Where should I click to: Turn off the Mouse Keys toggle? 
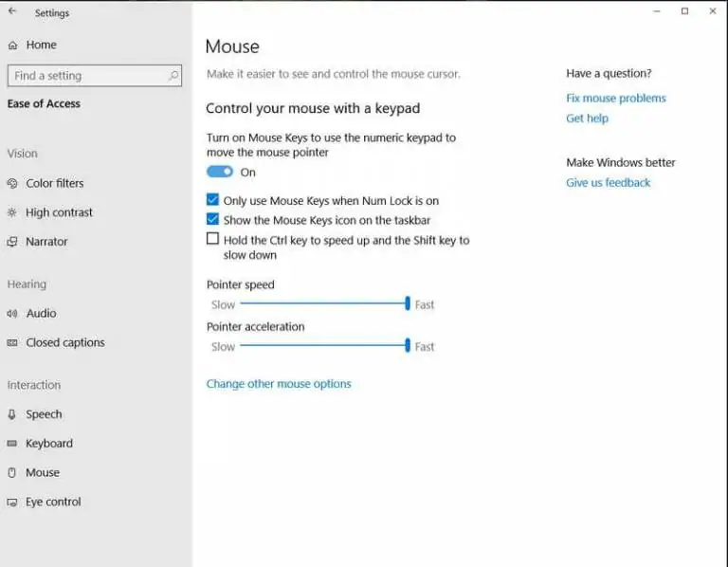220,172
